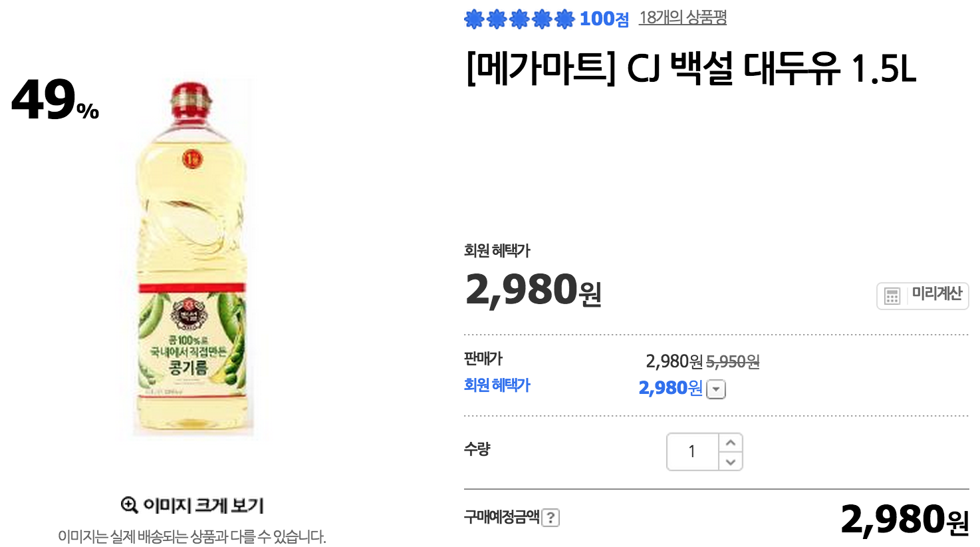Click the soybean oil bottle image
The height and width of the screenshot is (547, 980).
(192, 260)
